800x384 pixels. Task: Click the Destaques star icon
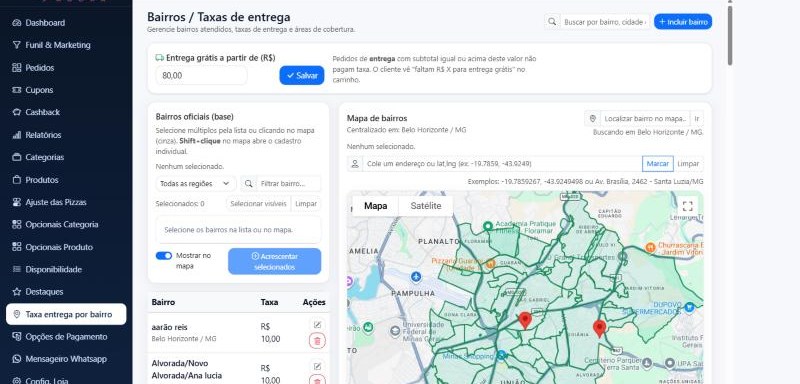point(17,292)
